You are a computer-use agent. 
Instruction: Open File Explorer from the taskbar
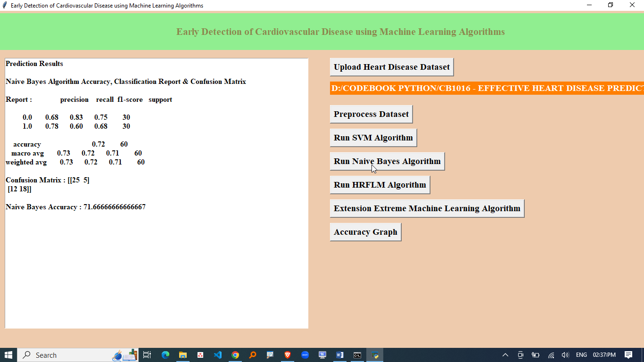(183, 355)
